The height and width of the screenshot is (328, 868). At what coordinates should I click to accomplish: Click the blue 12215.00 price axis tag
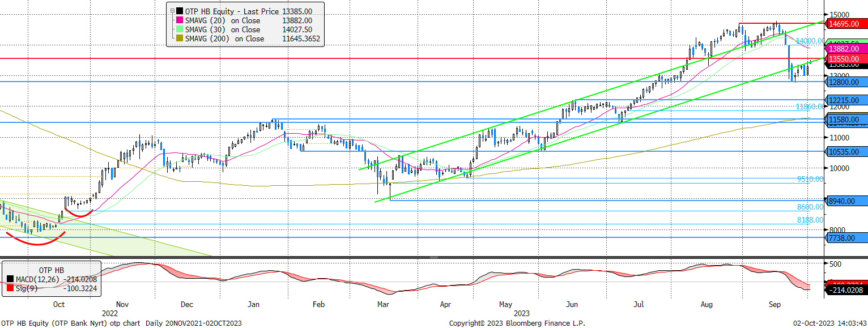[x=846, y=100]
